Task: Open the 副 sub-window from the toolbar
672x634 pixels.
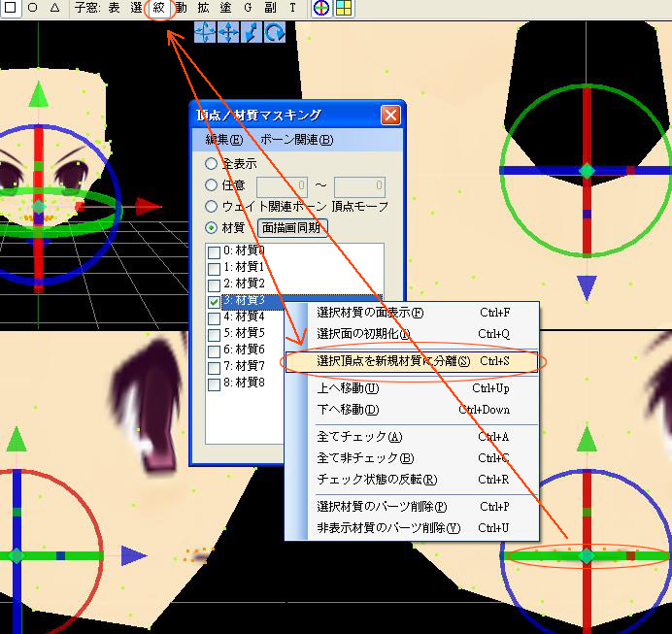Action: pyautogui.click(x=270, y=8)
